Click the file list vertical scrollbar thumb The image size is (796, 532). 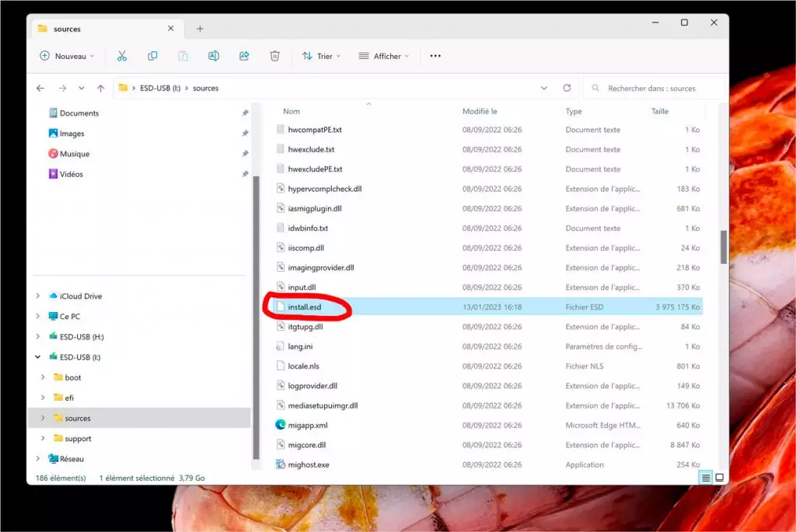click(723, 247)
